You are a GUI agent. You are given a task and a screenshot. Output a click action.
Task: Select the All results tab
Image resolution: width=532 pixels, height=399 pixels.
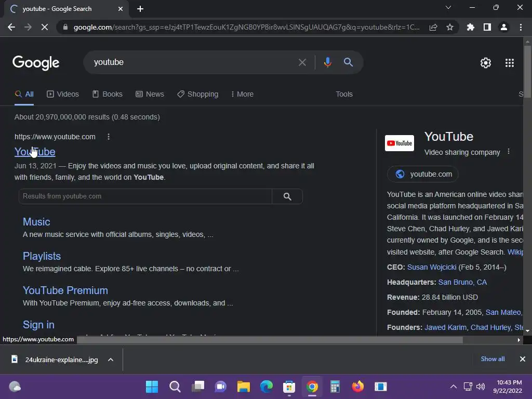click(24, 95)
